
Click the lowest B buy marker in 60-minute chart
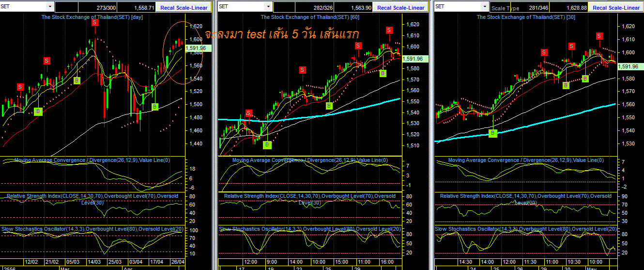coord(267,144)
